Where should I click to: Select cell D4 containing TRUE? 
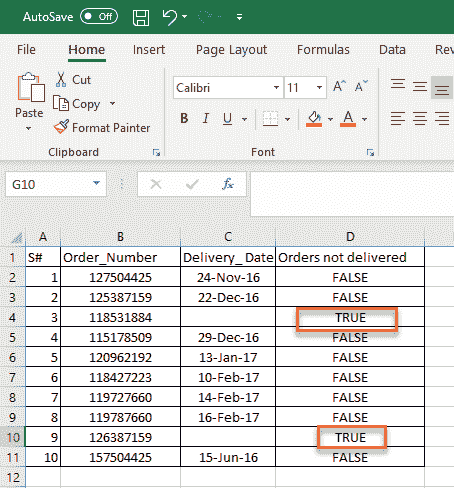point(350,317)
